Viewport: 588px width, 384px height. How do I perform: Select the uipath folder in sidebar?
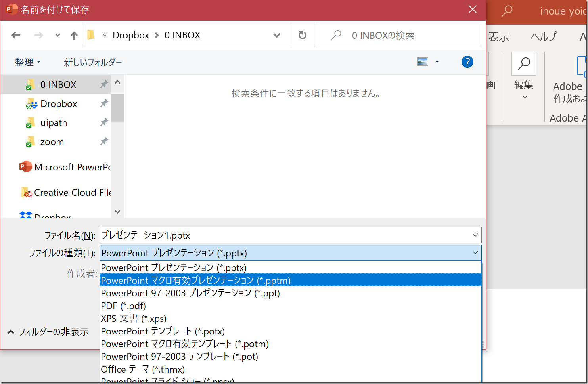[56, 123]
